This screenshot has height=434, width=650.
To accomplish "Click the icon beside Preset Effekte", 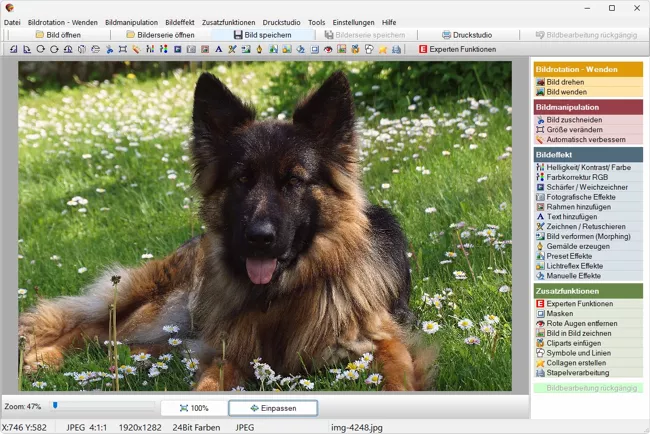I will click(540, 256).
